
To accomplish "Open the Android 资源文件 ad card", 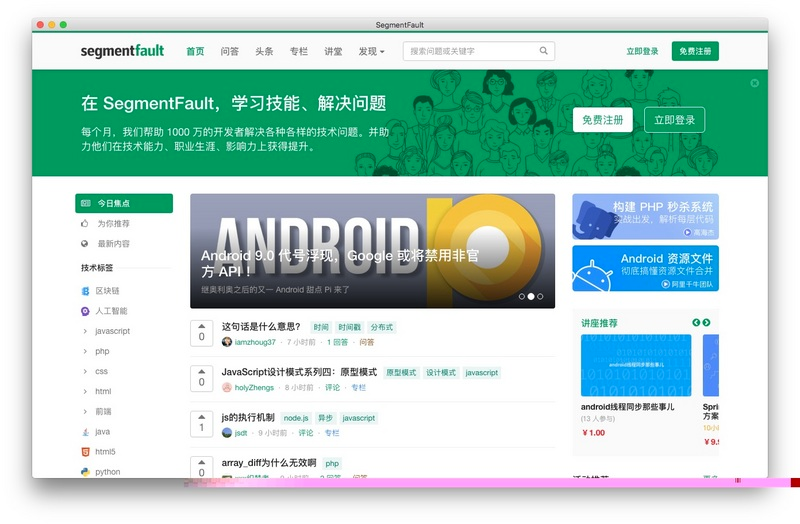I will pos(645,268).
